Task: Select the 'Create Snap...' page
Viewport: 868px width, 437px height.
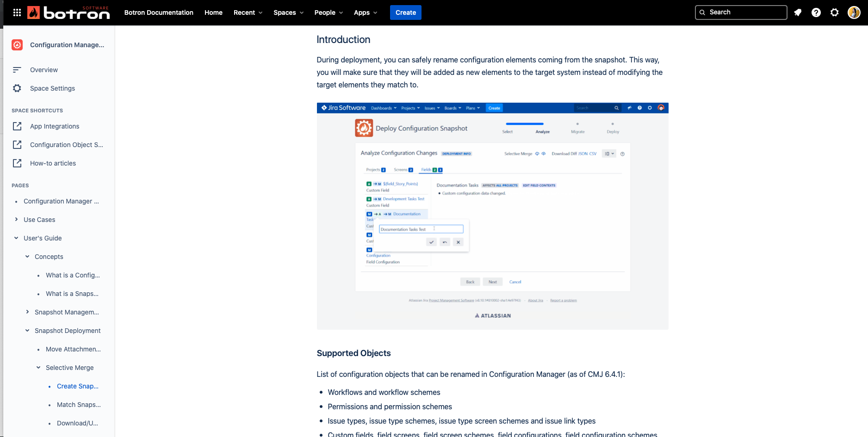Action: point(78,386)
